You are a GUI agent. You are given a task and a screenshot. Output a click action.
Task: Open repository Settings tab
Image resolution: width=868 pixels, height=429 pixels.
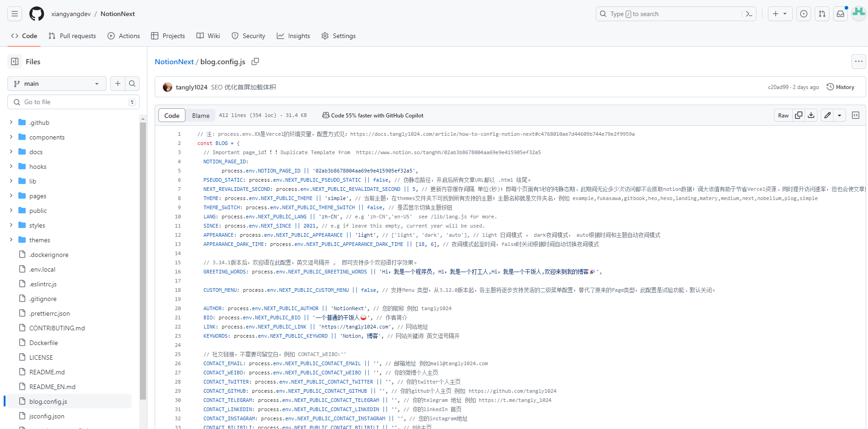point(338,36)
